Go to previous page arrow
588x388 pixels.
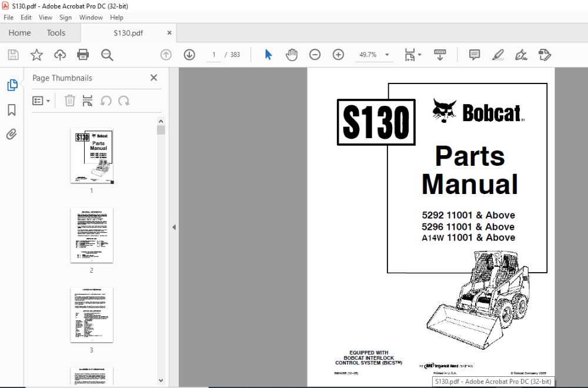tap(166, 55)
